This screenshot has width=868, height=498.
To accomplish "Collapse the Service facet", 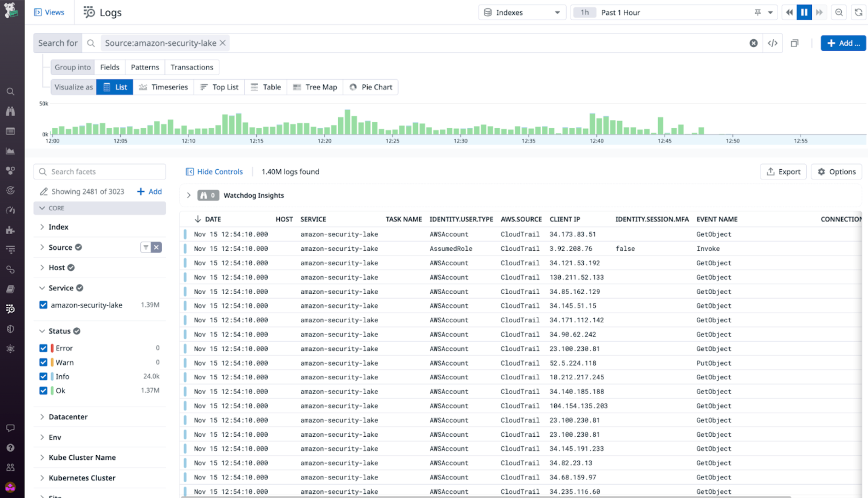I will coord(42,288).
